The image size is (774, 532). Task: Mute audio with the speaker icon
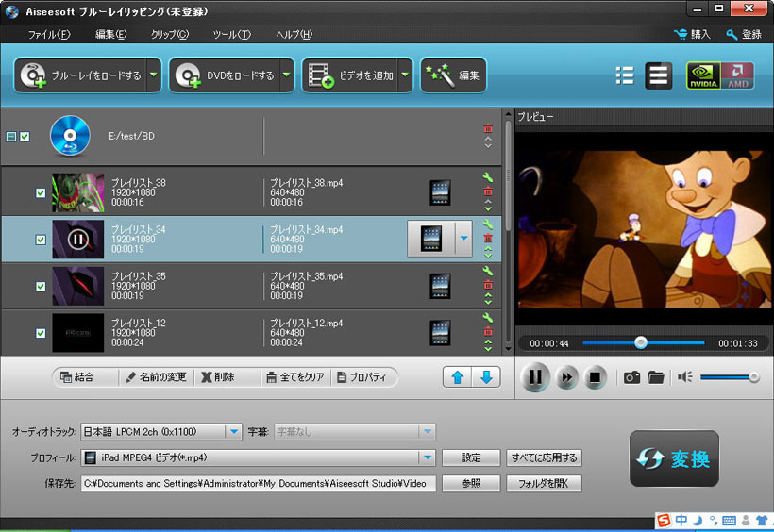click(684, 377)
